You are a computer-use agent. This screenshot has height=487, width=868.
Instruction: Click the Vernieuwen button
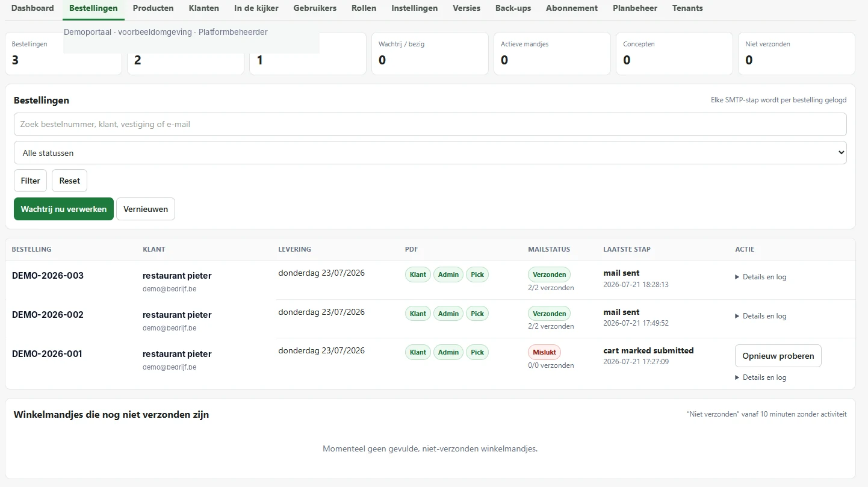pos(146,209)
